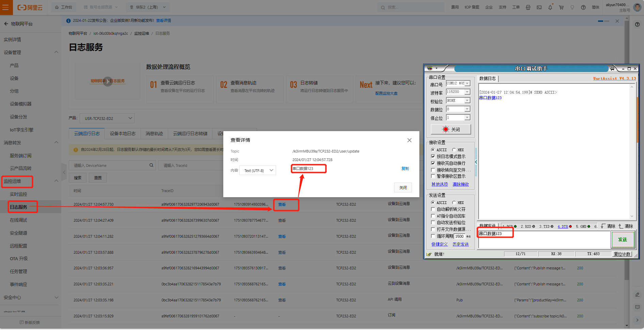Play the 物联网平台日志服务 video thumbnail
Image resolution: width=644 pixels, height=330 pixels.
click(x=108, y=81)
